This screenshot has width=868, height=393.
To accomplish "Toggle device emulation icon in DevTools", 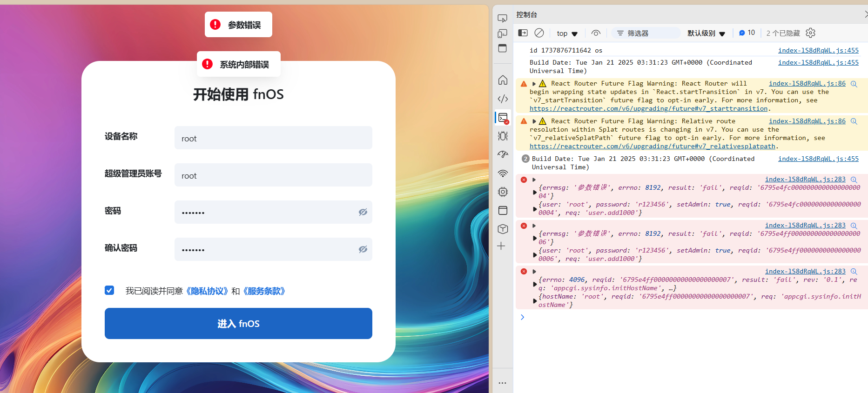I will click(x=502, y=33).
